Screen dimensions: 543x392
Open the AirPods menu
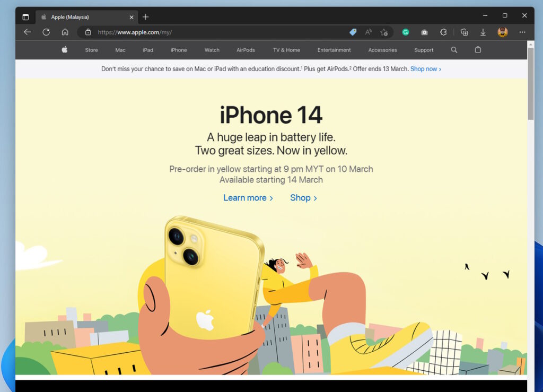click(246, 50)
